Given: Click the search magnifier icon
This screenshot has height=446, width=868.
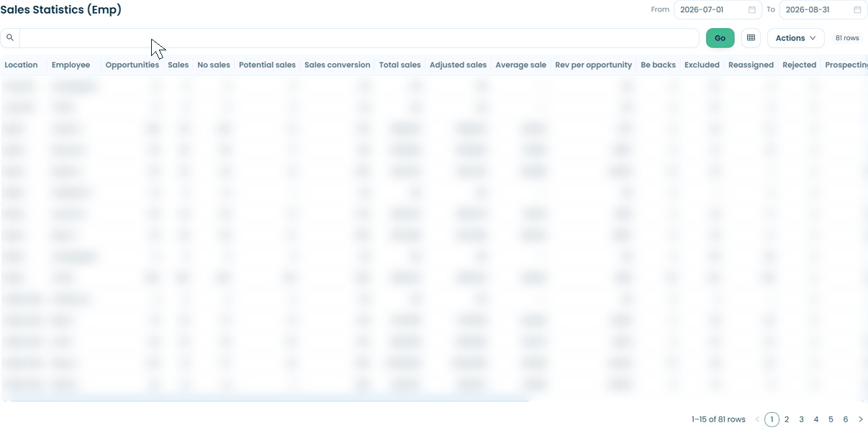Looking at the screenshot, I should (x=10, y=37).
